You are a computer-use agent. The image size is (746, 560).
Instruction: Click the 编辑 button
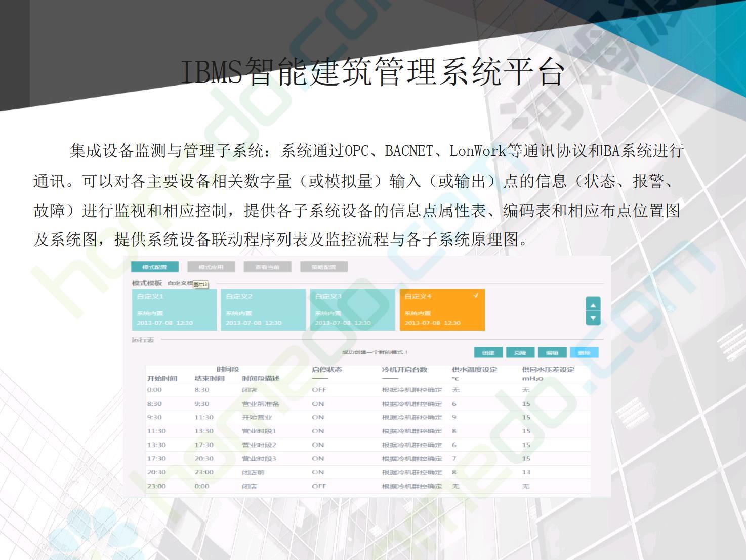point(552,353)
